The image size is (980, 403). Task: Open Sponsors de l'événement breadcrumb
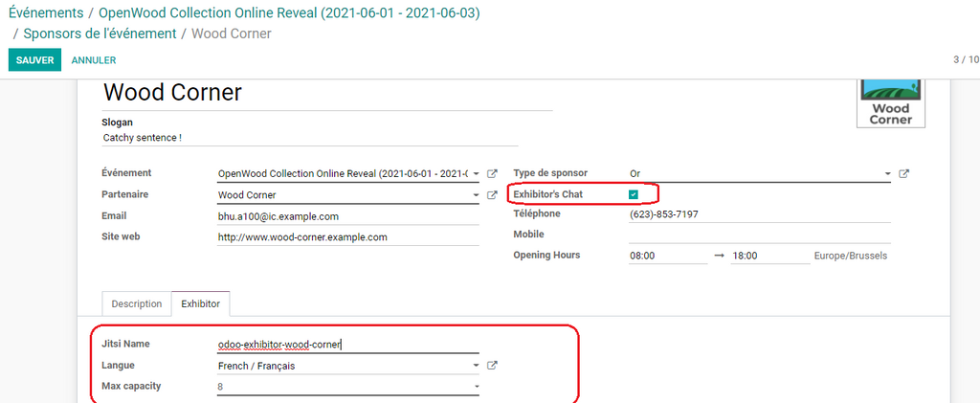[x=100, y=34]
